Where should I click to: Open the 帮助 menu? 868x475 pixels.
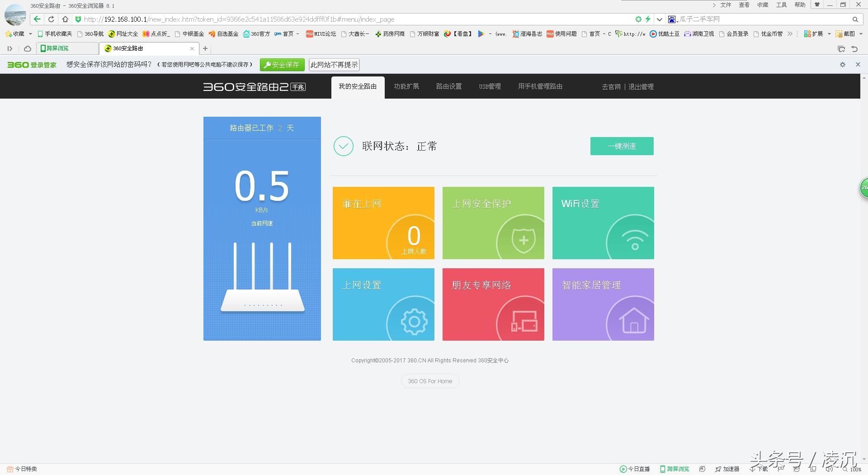pyautogui.click(x=800, y=5)
